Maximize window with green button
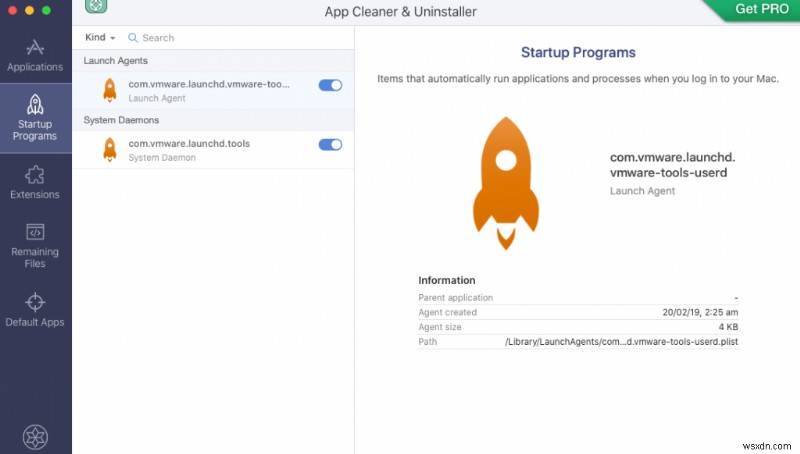This screenshot has width=800, height=454. point(46,10)
